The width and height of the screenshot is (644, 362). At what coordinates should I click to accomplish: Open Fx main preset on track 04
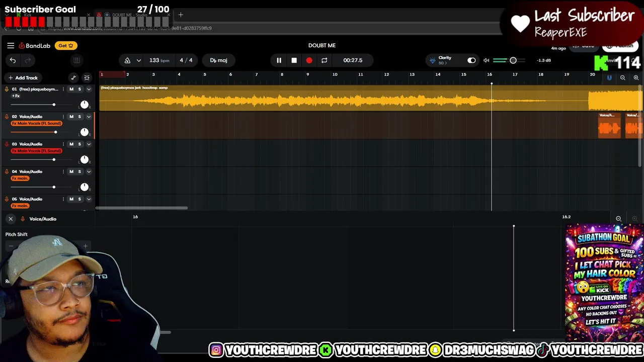(x=20, y=178)
